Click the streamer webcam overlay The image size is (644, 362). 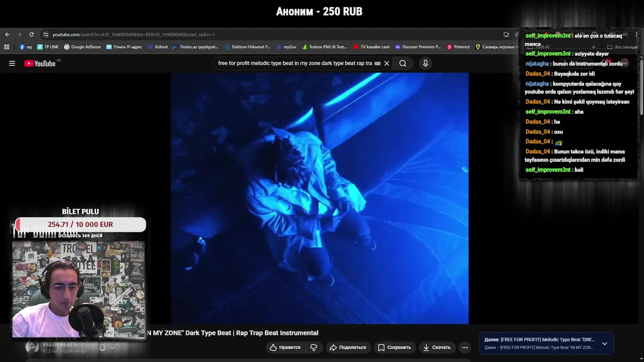(78, 289)
